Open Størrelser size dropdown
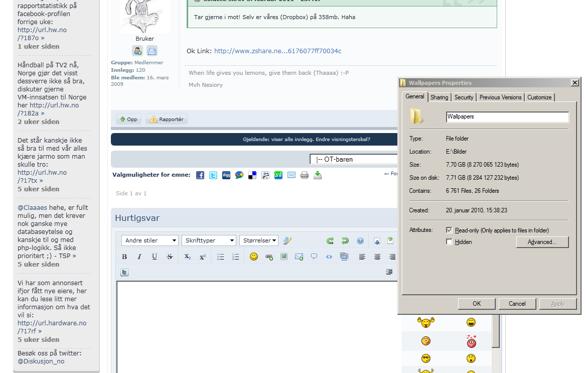Screen dimensions: 588x373 point(259,240)
